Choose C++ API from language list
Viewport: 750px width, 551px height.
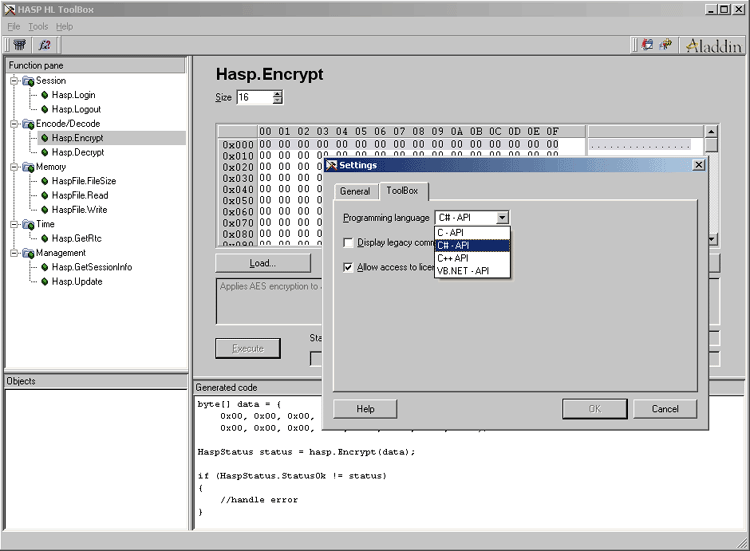pyautogui.click(x=473, y=258)
